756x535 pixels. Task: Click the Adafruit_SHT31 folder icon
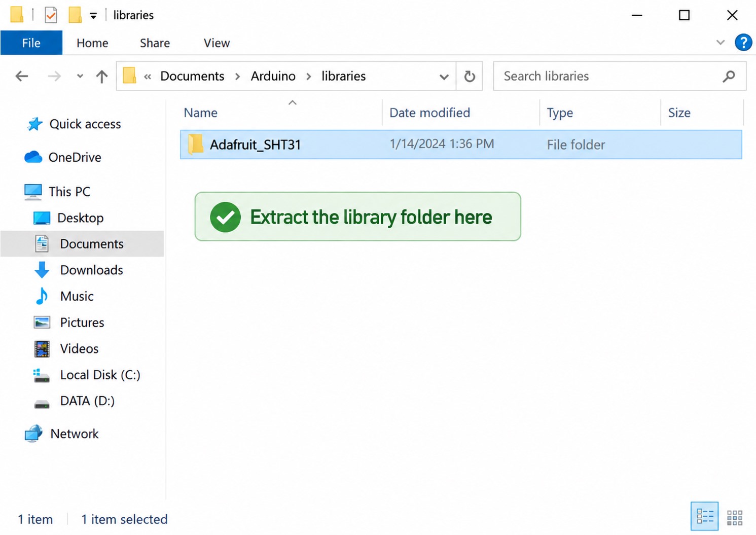(195, 145)
